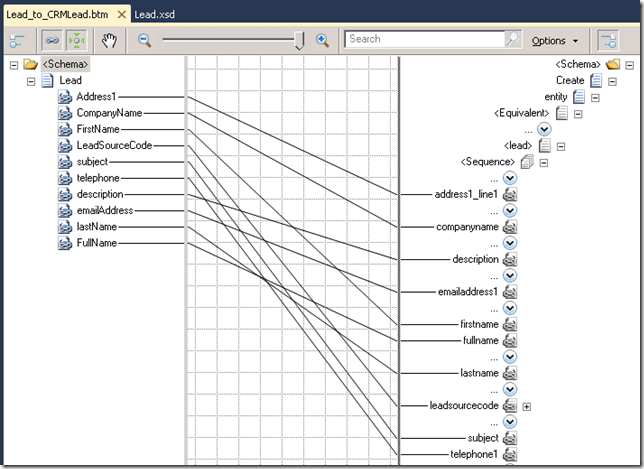Viewport: 644px width, 469px height.
Task: Select the hand panning tool
Action: coord(109,41)
